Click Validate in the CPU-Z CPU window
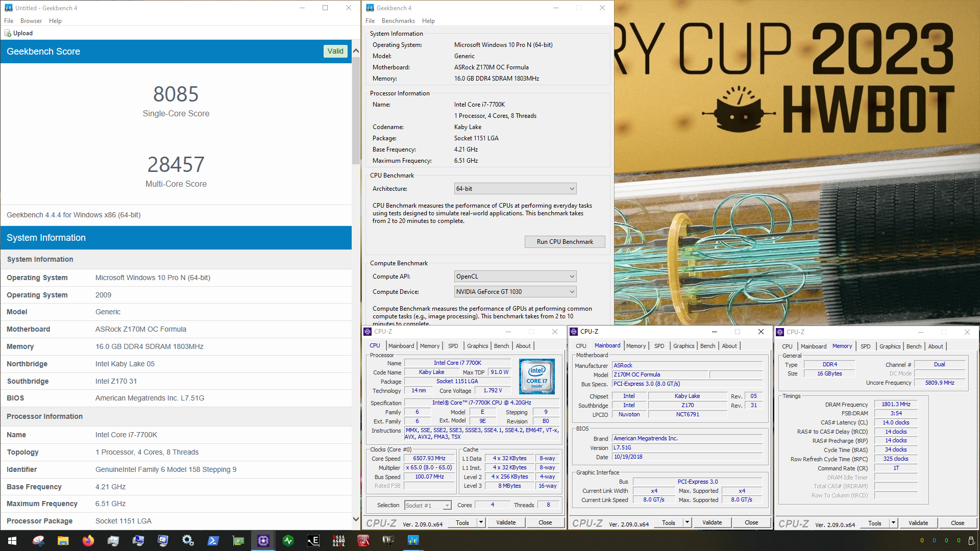Image resolution: width=980 pixels, height=551 pixels. pyautogui.click(x=506, y=522)
